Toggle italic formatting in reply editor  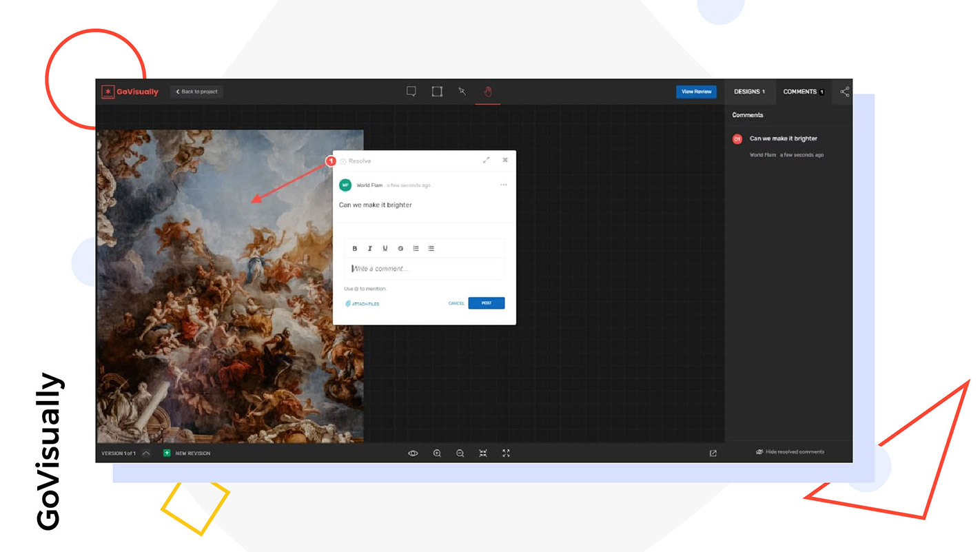click(370, 249)
